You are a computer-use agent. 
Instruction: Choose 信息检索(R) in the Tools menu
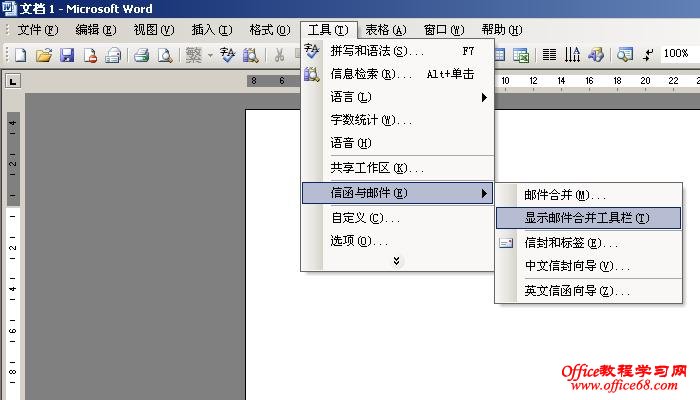tap(397, 74)
